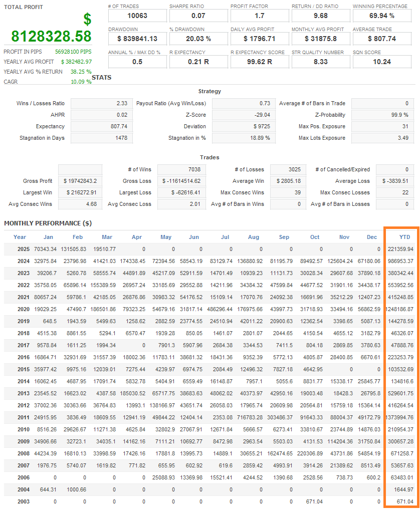Click the SQN Score value 10.24
The width and height of the screenshot is (420, 510).
pos(382,62)
